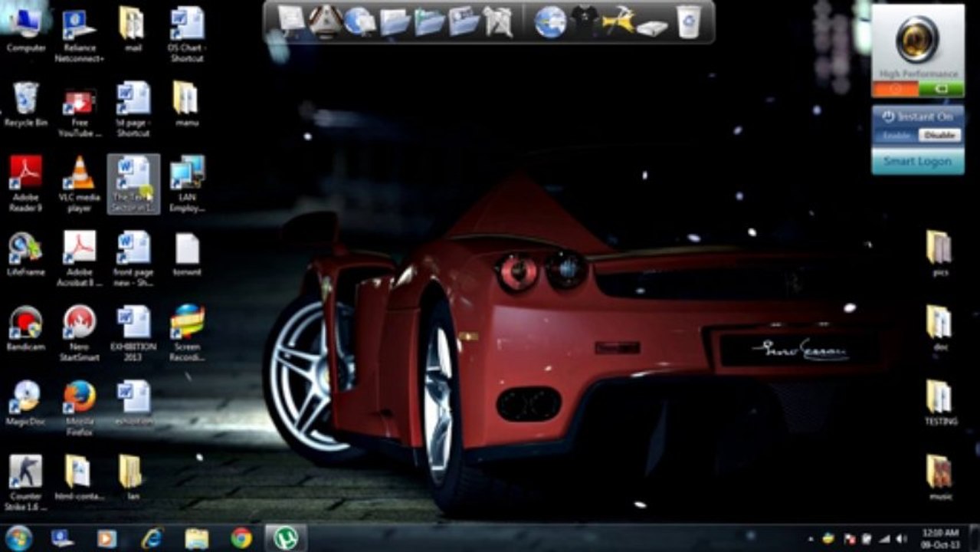Click the monitor app on taskbar
Image resolution: width=980 pixels, height=552 pixels.
click(x=62, y=538)
